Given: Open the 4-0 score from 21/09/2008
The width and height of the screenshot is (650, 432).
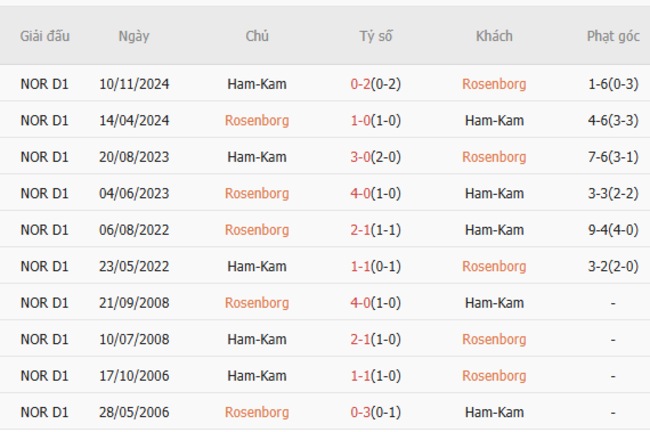Looking at the screenshot, I should pos(376,303).
